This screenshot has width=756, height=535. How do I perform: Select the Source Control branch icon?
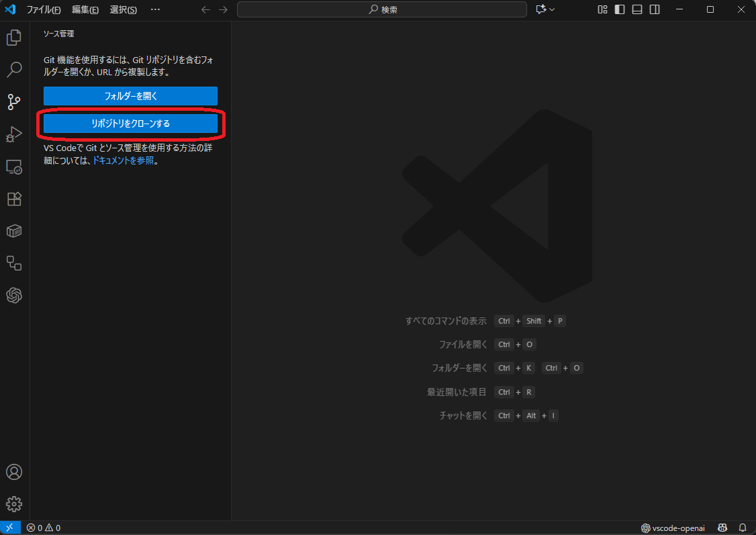pos(14,101)
